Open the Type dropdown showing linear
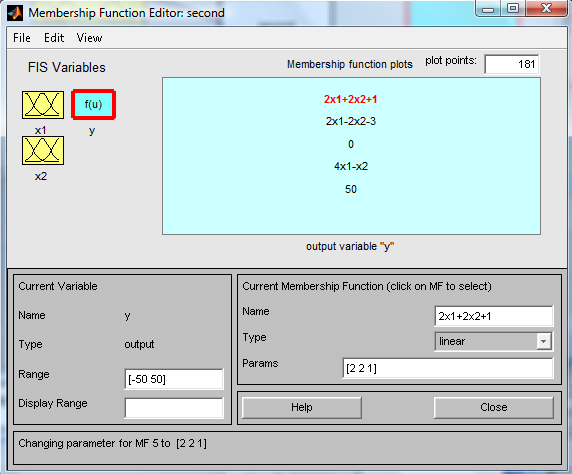 pos(494,341)
